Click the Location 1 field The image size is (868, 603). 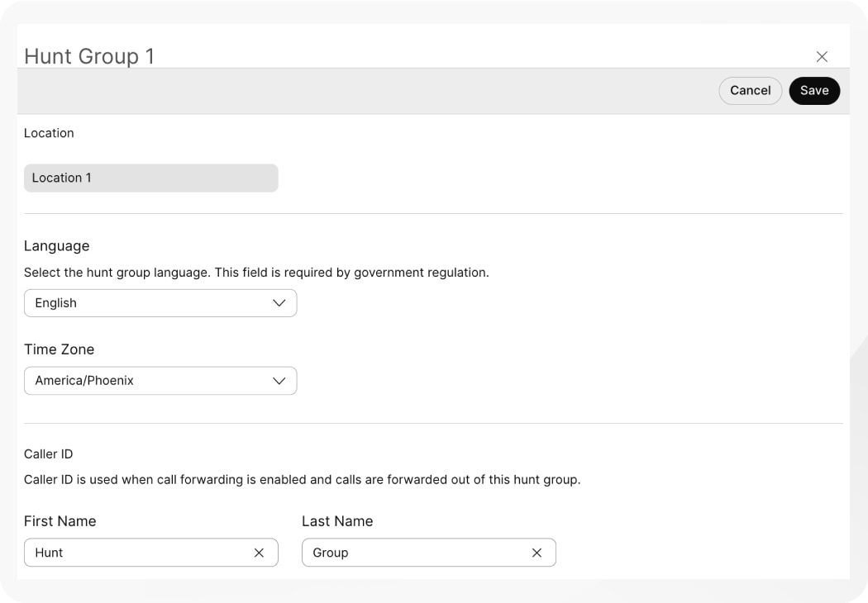point(150,178)
